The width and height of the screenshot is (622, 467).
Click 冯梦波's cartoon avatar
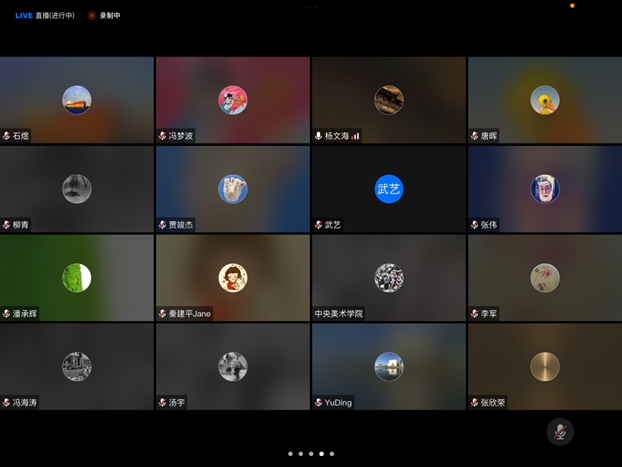[x=233, y=100]
